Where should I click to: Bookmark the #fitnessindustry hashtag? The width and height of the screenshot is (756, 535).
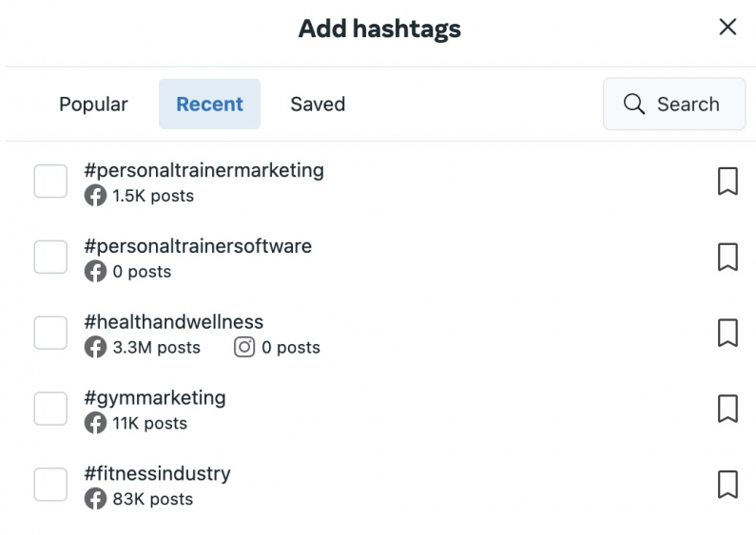(x=727, y=485)
